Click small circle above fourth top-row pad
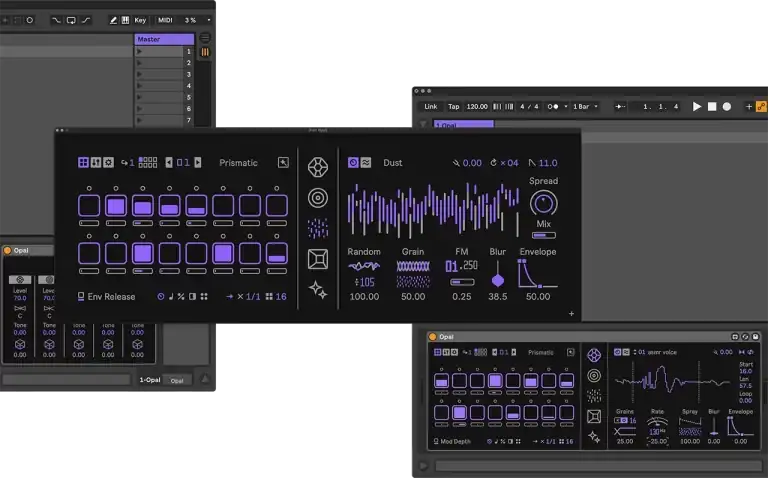The image size is (768, 478). click(169, 188)
